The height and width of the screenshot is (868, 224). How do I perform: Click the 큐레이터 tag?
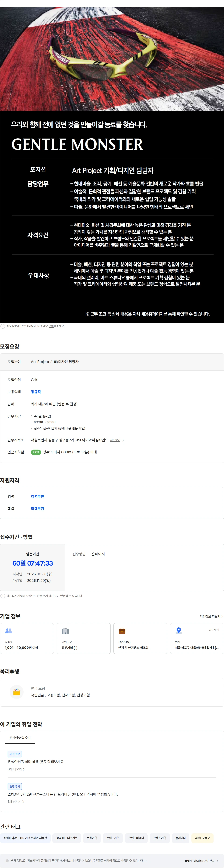coord(181,838)
